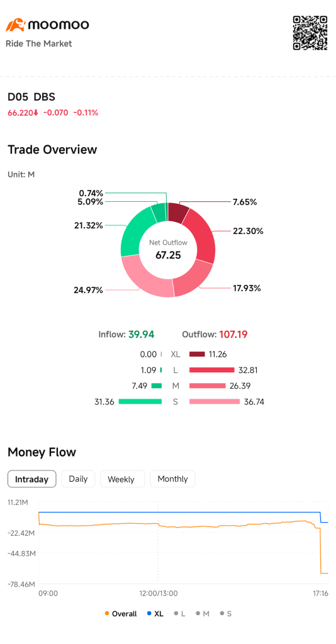Click the moomoo bull logo icon
The width and height of the screenshot is (336, 644).
(16, 25)
